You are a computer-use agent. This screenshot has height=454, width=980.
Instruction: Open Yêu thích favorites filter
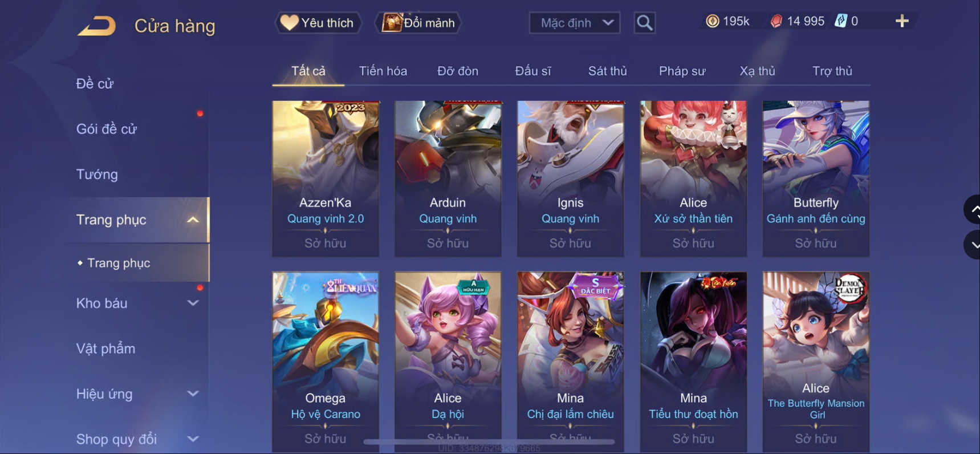pyautogui.click(x=318, y=23)
